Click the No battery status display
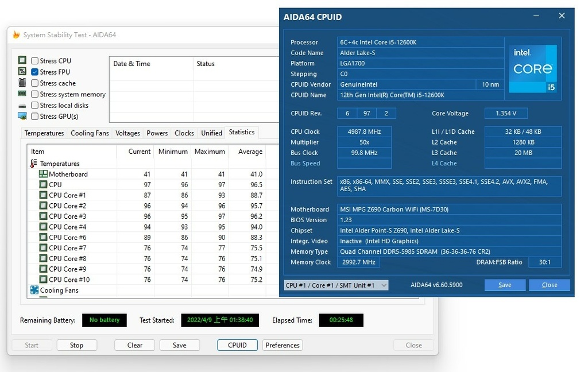The height and width of the screenshot is (372, 588). (x=105, y=320)
